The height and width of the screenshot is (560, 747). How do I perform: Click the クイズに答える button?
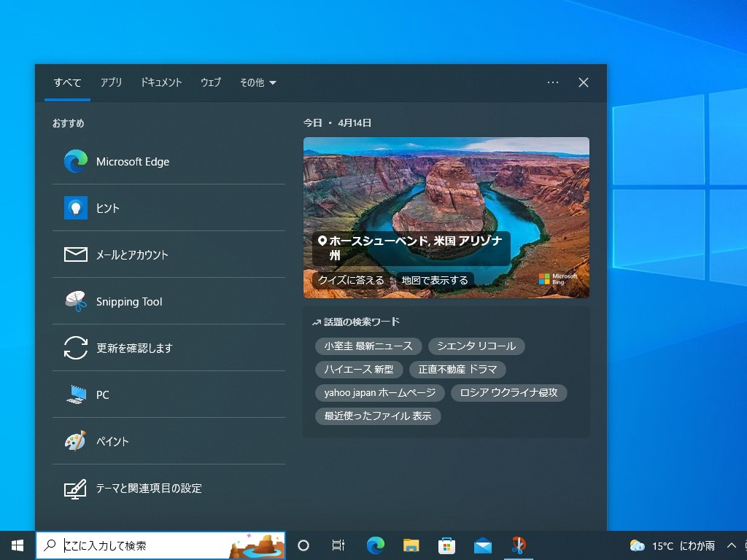coord(351,280)
